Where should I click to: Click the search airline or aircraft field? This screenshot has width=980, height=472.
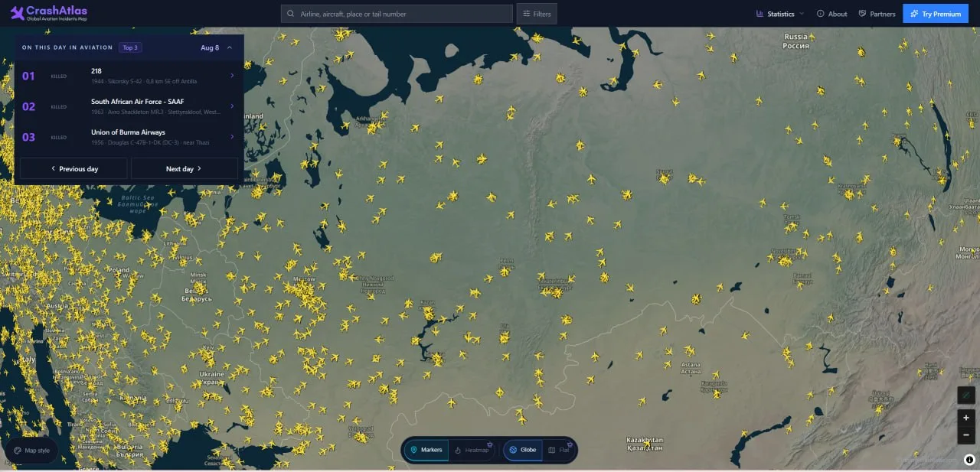pos(397,14)
